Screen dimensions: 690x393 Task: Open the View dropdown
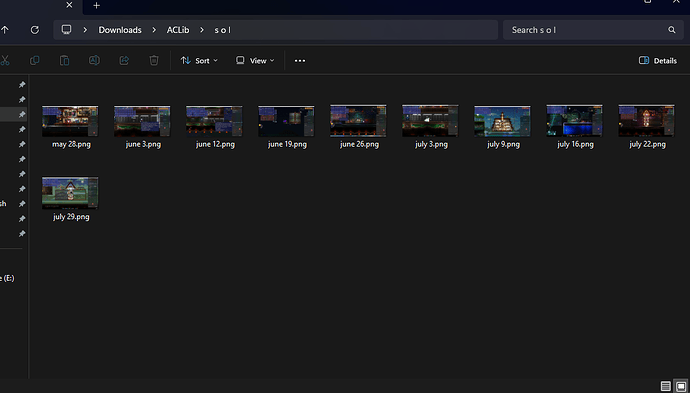point(255,61)
